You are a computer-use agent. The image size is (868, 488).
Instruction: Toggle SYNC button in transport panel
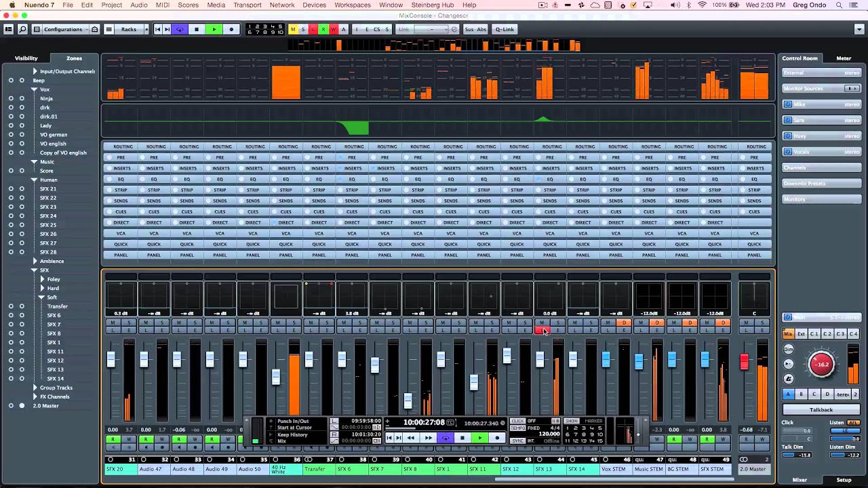[518, 441]
